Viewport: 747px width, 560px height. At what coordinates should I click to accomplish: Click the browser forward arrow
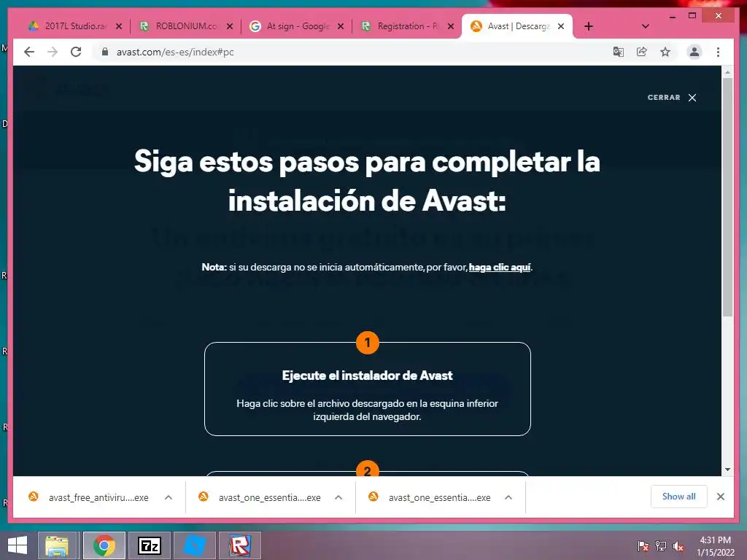click(53, 52)
